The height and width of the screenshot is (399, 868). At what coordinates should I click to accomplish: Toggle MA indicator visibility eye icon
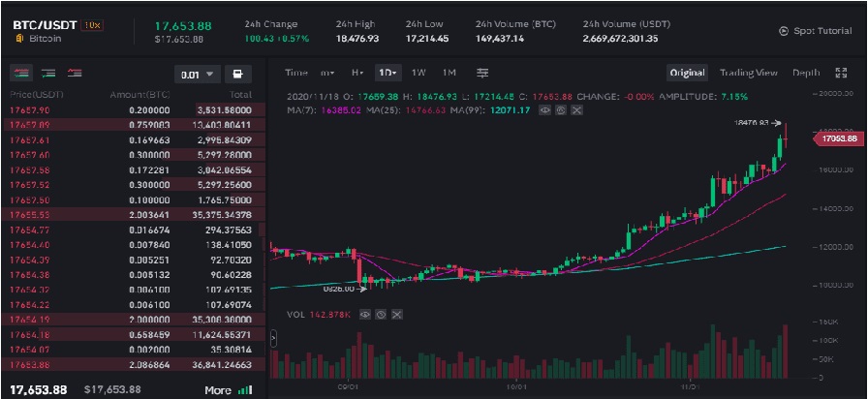click(x=545, y=110)
